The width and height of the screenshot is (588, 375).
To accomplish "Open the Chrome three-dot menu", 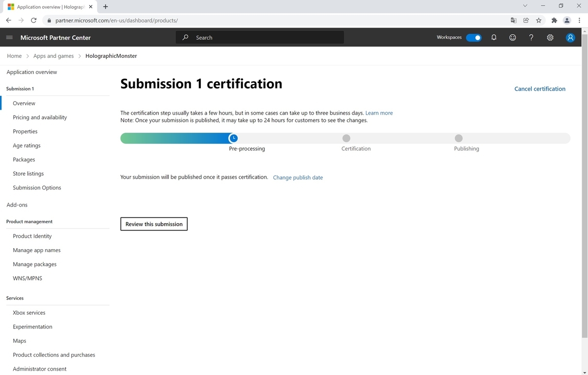I will 579,21.
